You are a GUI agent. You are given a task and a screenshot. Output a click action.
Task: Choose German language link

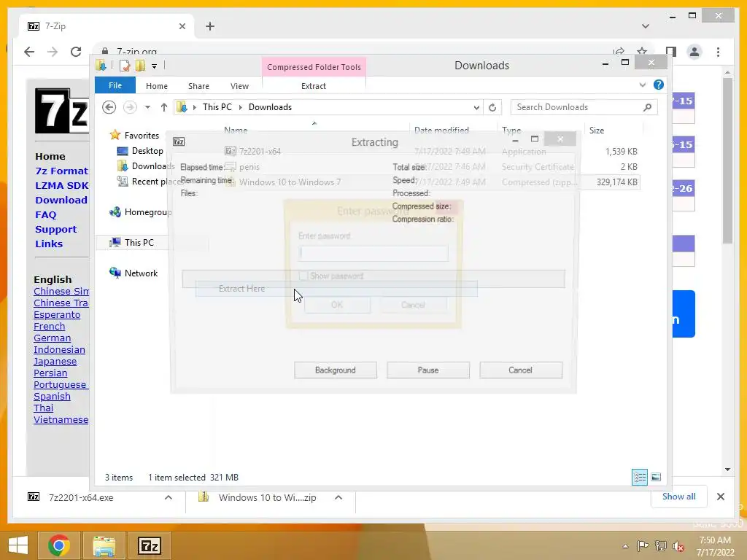coord(52,338)
